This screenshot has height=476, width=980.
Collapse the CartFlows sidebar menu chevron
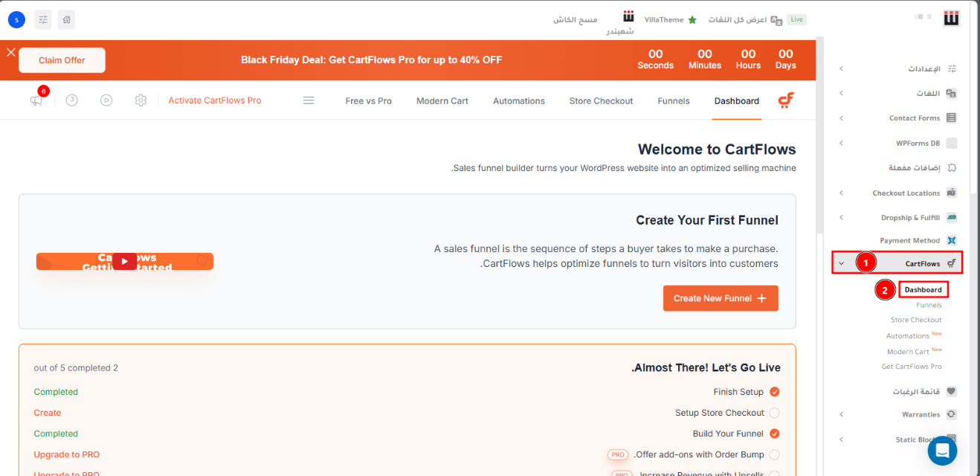point(841,263)
